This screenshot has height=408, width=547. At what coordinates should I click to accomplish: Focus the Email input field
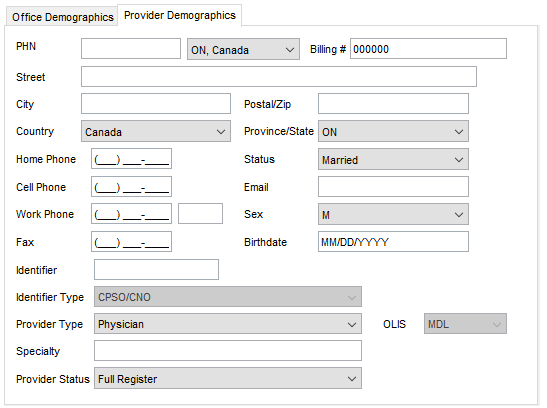(x=393, y=186)
